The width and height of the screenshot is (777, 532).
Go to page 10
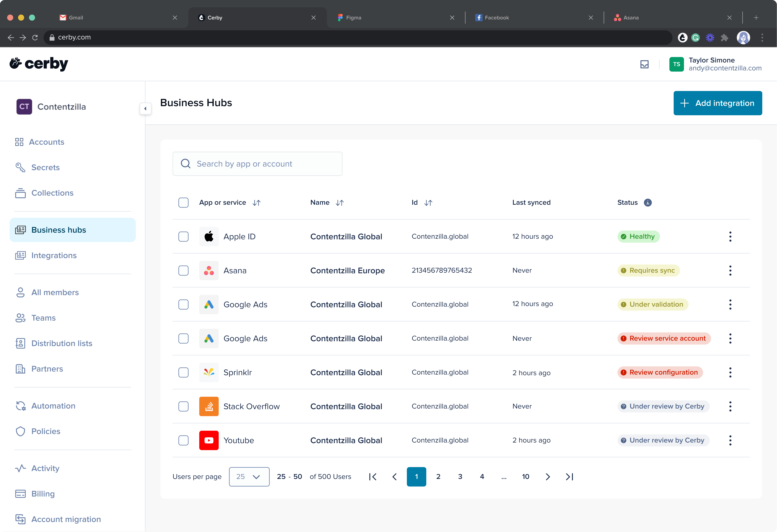[x=526, y=476]
